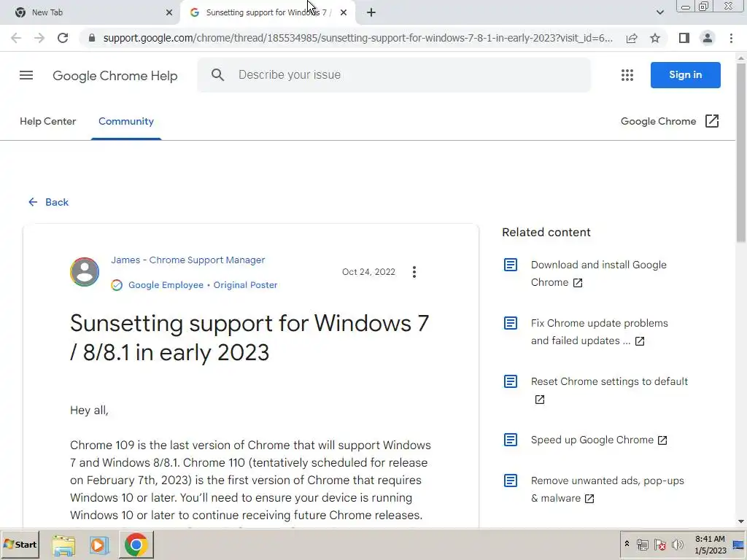Viewport: 747px width, 560px height.
Task: Click the network tray icon
Action: pos(643,545)
